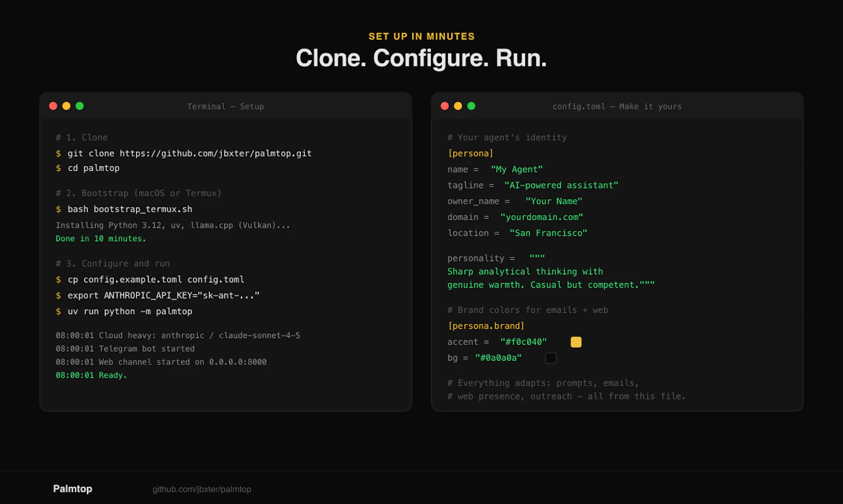Open github.com/jbxter/palmtop footer link

tap(202, 489)
